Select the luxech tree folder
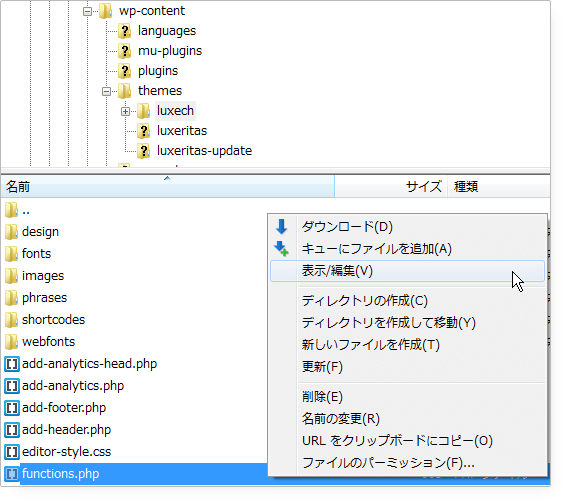The image size is (566, 502). (175, 111)
